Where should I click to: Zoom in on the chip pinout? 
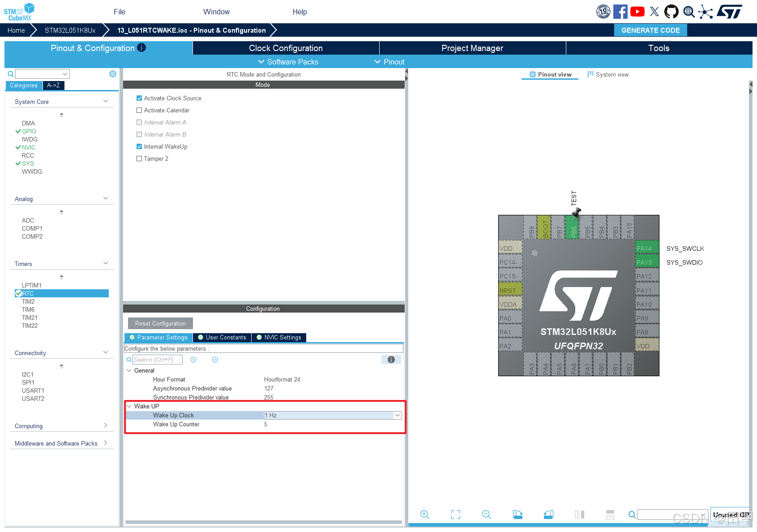[x=425, y=515]
